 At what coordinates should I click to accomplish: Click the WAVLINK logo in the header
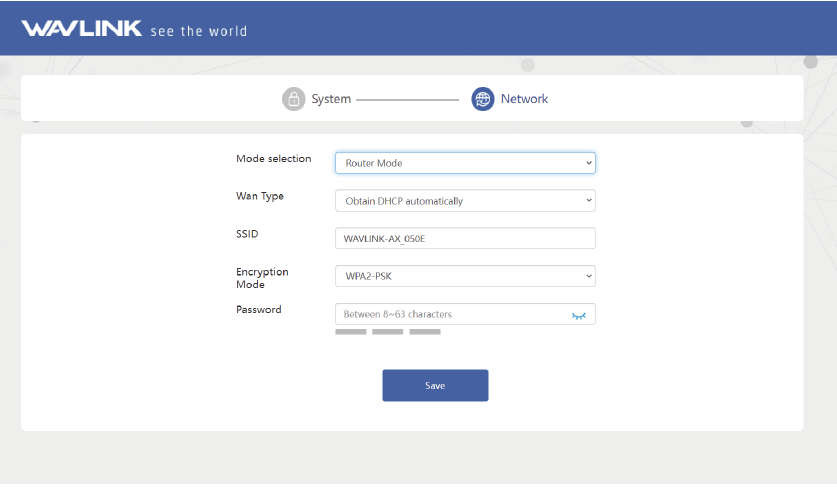click(x=81, y=28)
